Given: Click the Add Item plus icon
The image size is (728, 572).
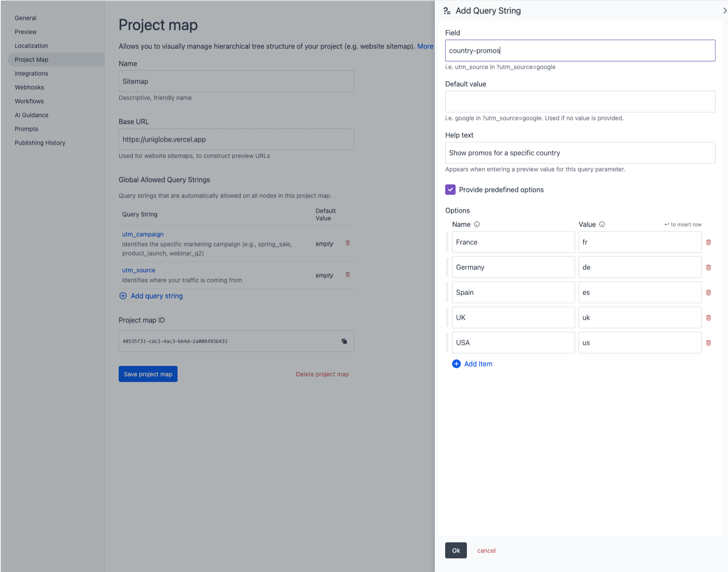Looking at the screenshot, I should [456, 364].
